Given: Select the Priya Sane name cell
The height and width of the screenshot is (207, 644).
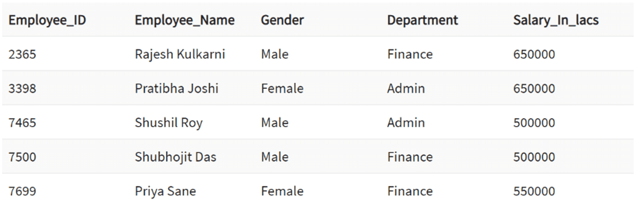Looking at the screenshot, I should coord(165,192).
